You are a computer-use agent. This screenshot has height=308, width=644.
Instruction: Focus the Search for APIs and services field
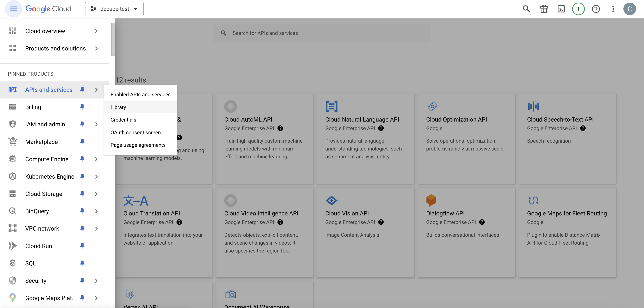pos(322,33)
